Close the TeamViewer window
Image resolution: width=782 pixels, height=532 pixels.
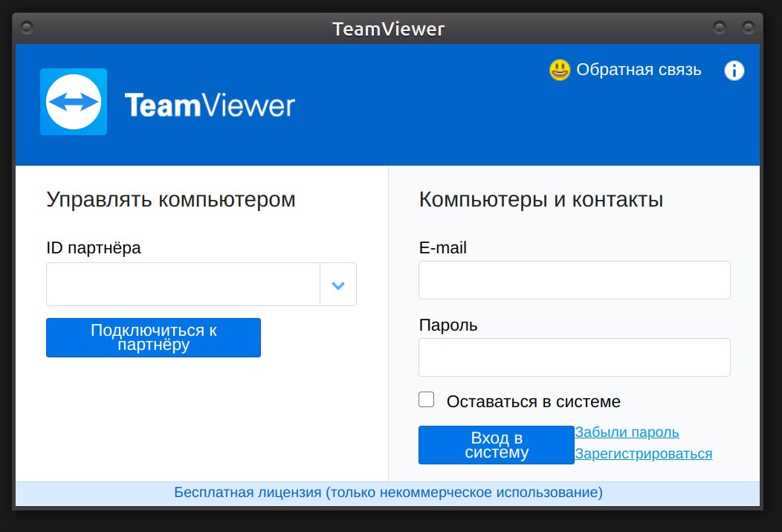748,27
